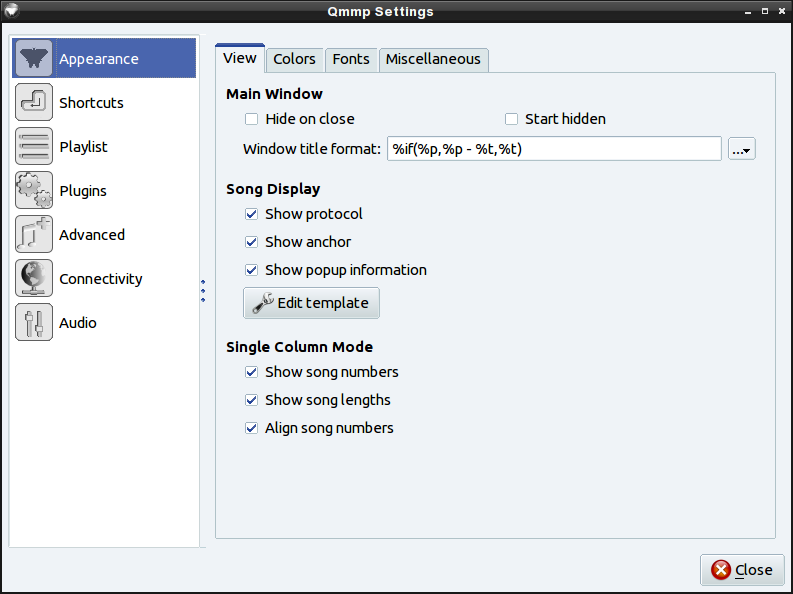This screenshot has width=793, height=594.
Task: Uncheck Show protocol option
Action: pyautogui.click(x=251, y=214)
